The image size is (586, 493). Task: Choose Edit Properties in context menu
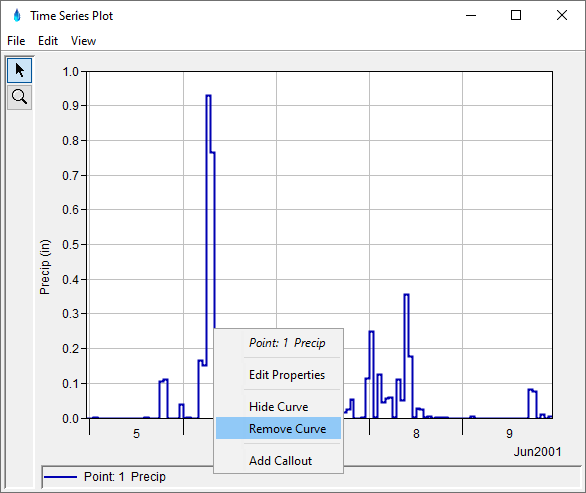[287, 375]
